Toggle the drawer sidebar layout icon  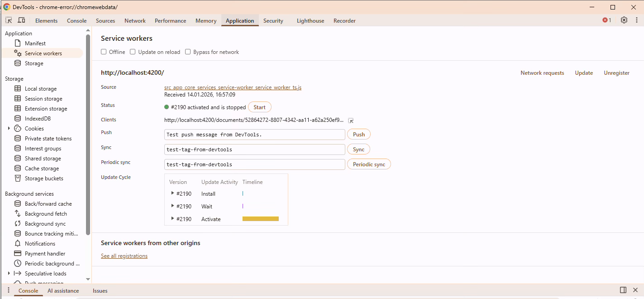pos(623,290)
